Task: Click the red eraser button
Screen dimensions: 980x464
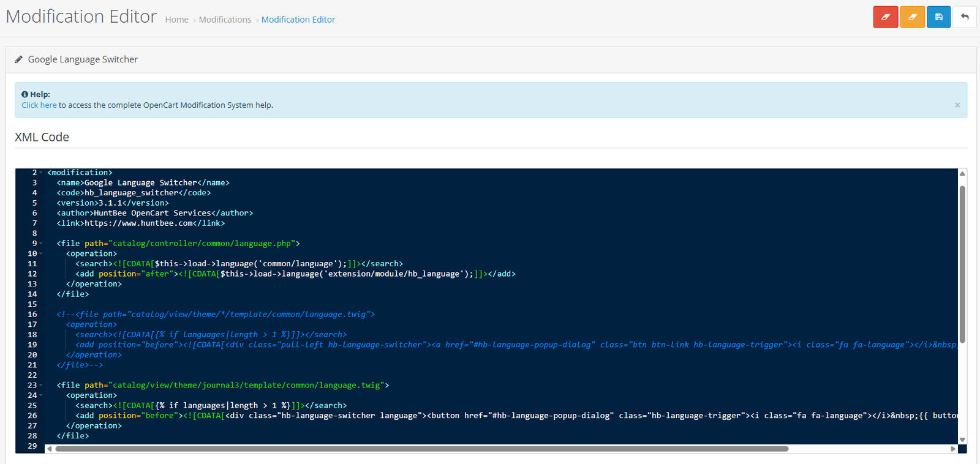Action: click(885, 17)
